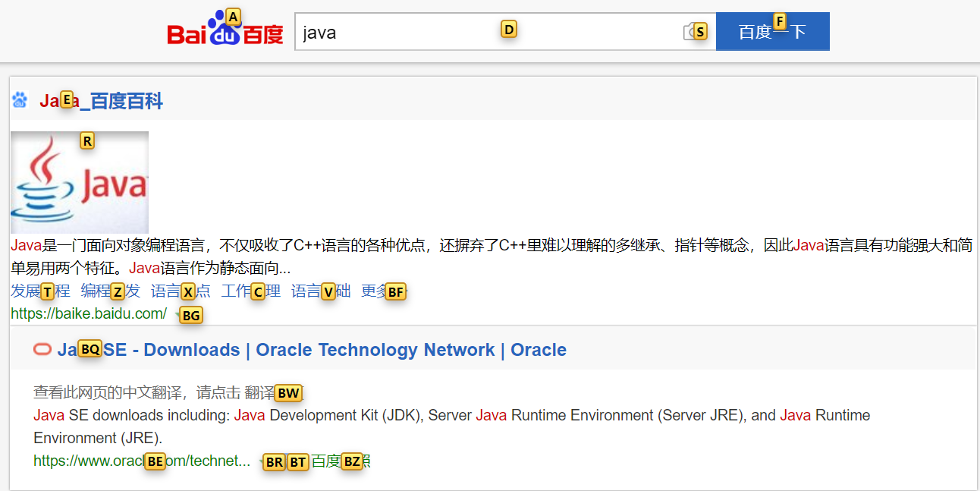Open the https://baike.baidu.com/ URL
The width and height of the screenshot is (980, 491).
point(89,313)
